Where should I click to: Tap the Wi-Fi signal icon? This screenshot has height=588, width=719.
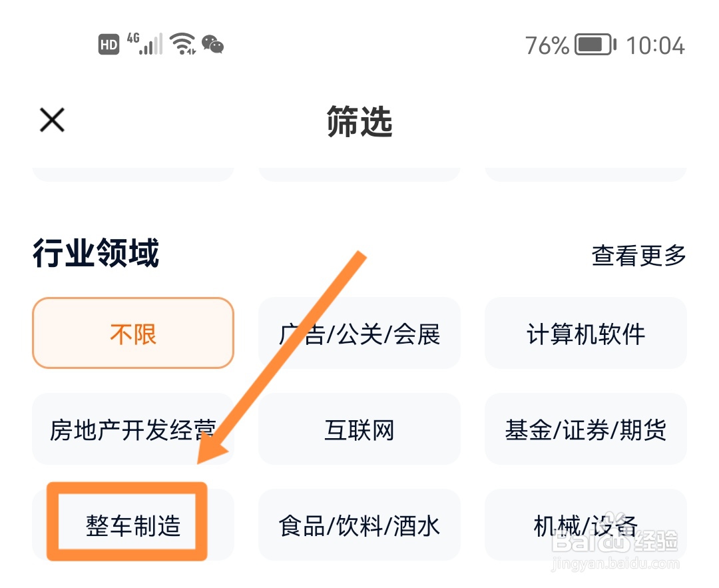click(182, 44)
